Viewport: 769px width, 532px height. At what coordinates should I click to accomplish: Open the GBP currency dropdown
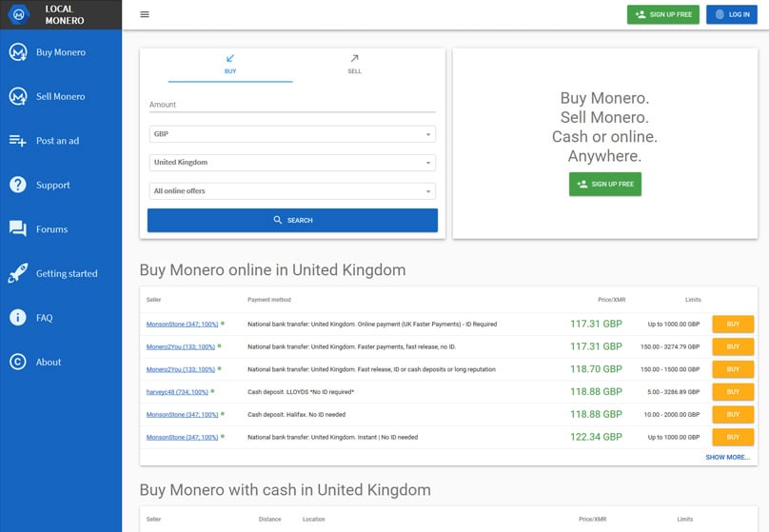292,134
